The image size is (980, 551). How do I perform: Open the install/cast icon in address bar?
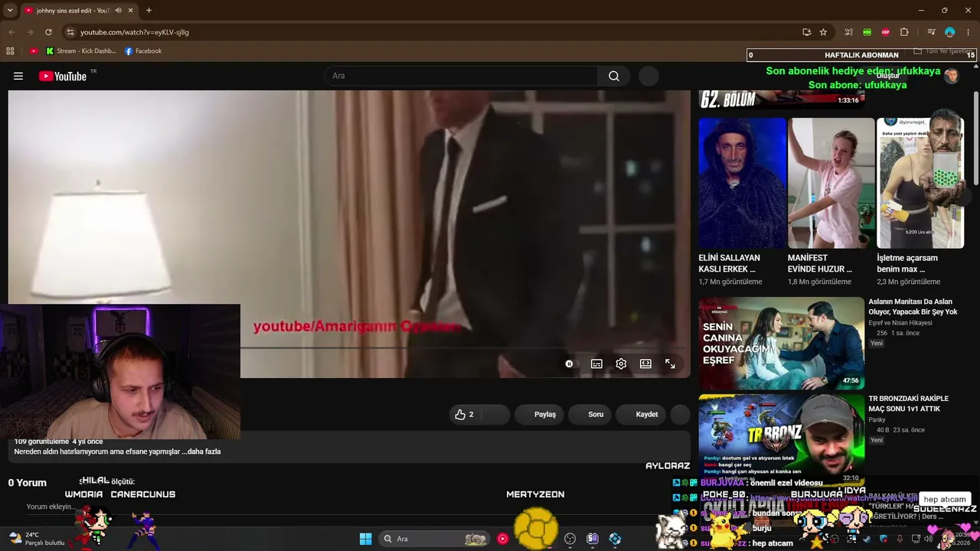pos(806,32)
